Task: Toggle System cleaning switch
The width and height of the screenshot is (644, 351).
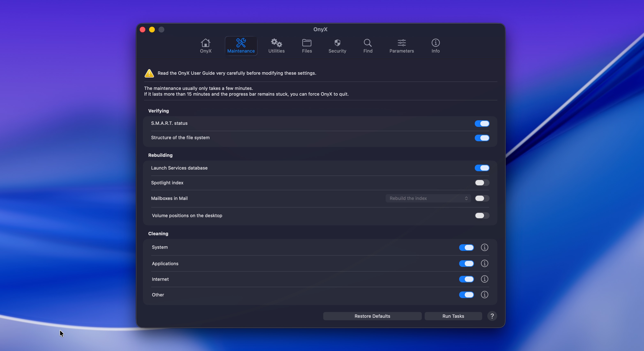Action: (x=466, y=247)
